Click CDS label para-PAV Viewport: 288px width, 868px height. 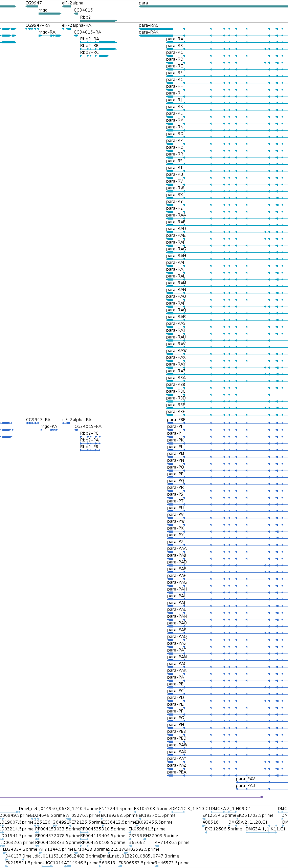[x=245, y=779]
